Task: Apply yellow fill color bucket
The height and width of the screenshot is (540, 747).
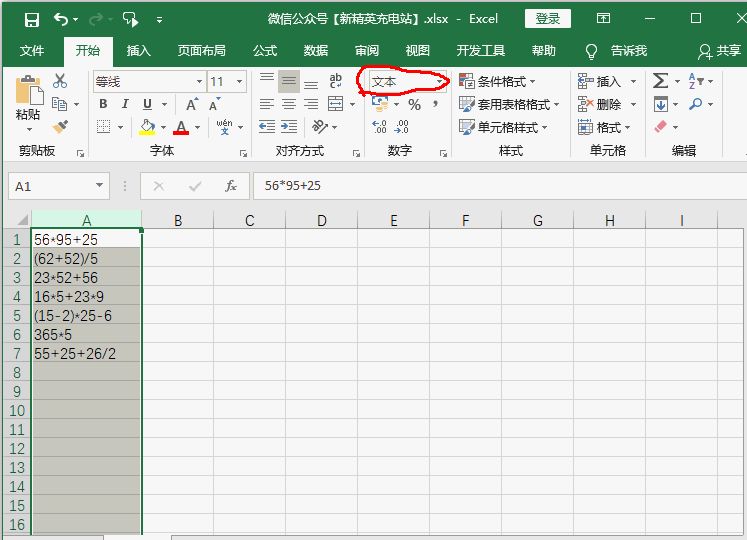Action: (x=147, y=127)
